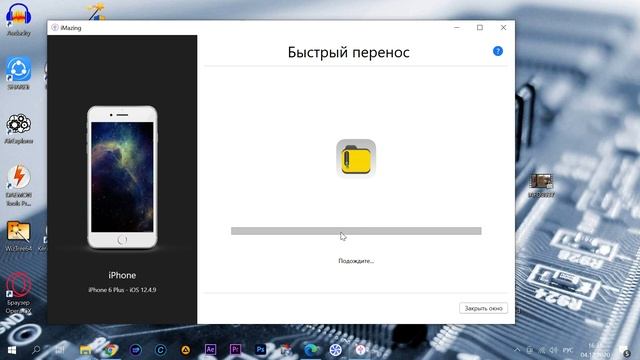Open DAEMON Tools desktop shortcut
Image resolution: width=640 pixels, height=360 pixels.
pos(18,185)
